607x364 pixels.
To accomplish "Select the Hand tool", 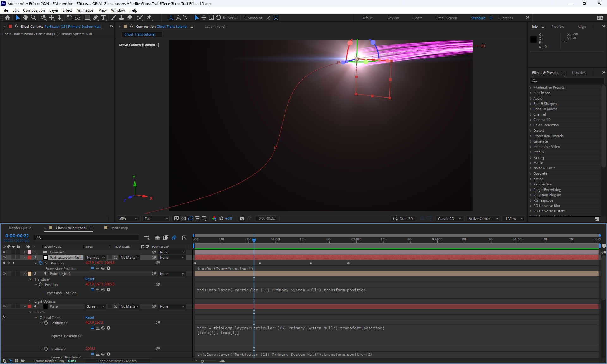I will point(25,18).
